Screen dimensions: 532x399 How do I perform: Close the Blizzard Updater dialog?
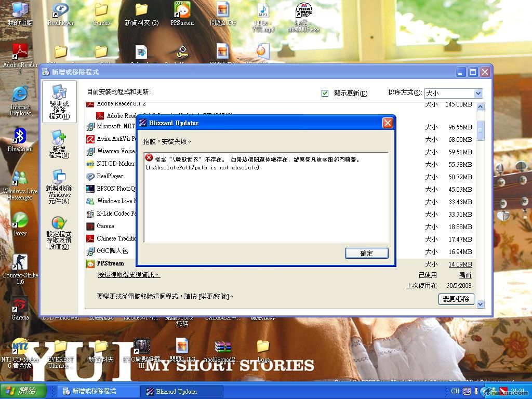click(388, 123)
